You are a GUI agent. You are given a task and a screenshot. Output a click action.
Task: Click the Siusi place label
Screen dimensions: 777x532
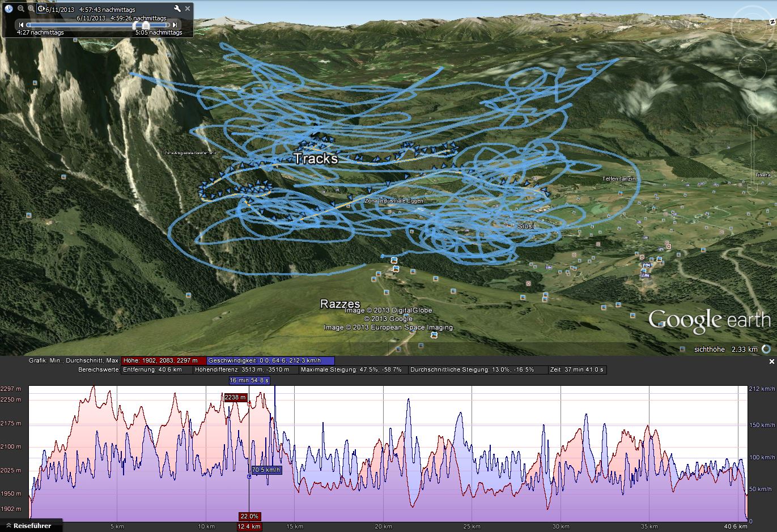click(526, 226)
